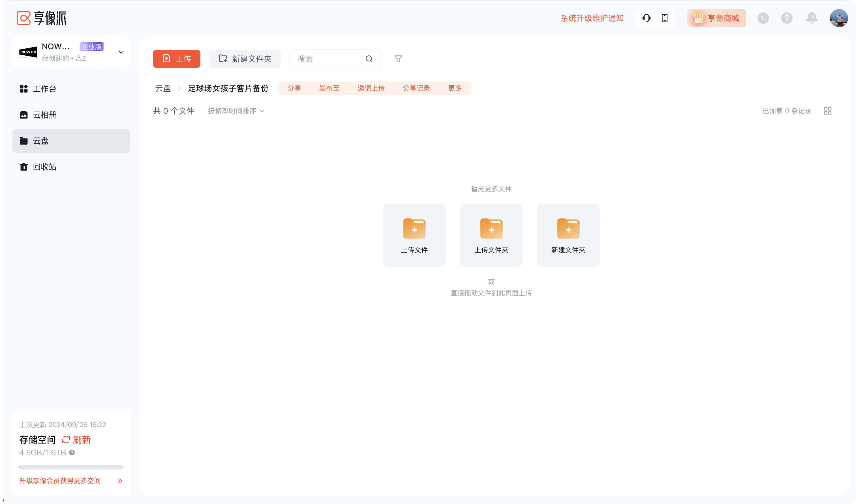Click 新建文件夹 toolbar button
Image resolution: width=856 pixels, height=504 pixels.
pos(245,59)
